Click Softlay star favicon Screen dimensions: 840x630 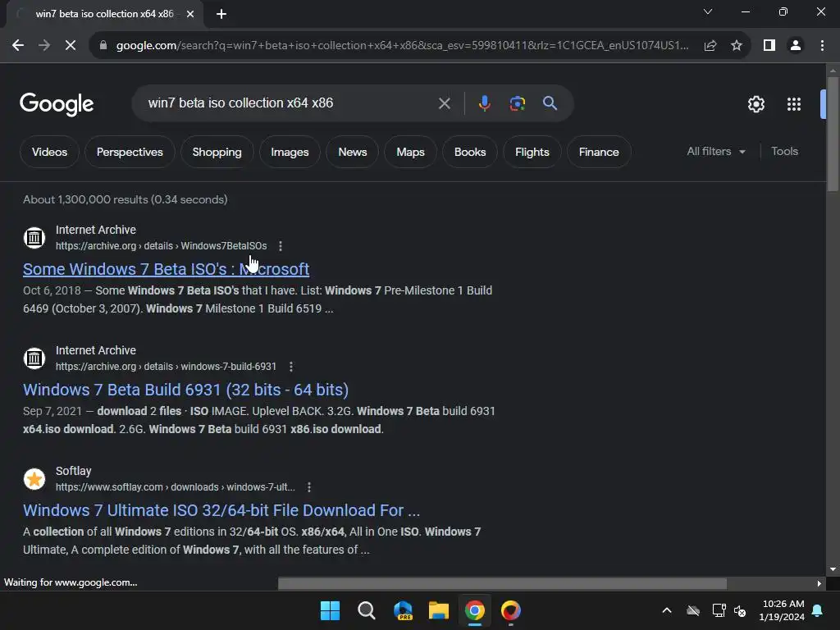pos(34,478)
